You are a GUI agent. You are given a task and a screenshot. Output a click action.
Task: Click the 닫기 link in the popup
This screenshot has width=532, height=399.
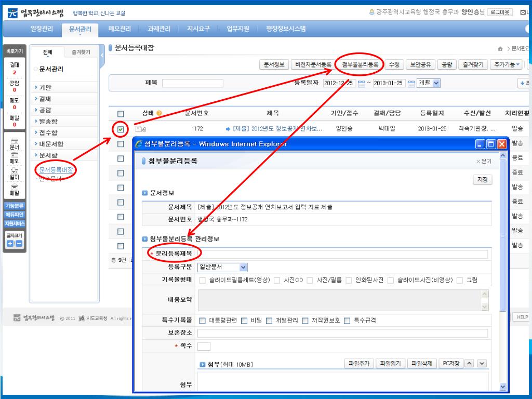click(484, 161)
